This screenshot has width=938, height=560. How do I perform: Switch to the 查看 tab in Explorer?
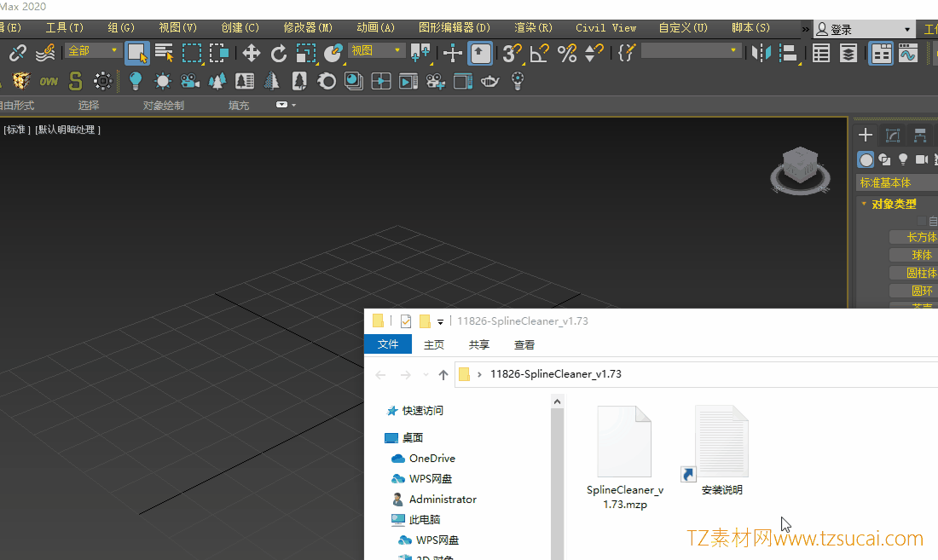tap(524, 345)
